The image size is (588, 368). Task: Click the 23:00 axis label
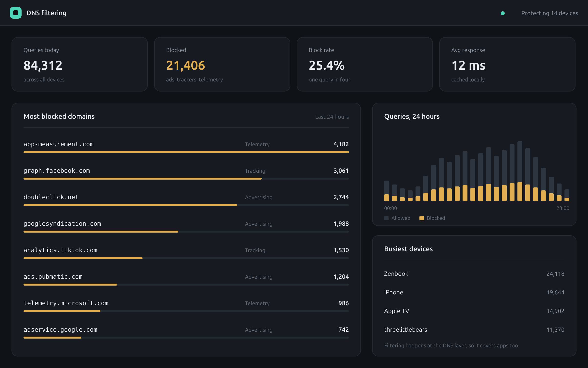(563, 208)
